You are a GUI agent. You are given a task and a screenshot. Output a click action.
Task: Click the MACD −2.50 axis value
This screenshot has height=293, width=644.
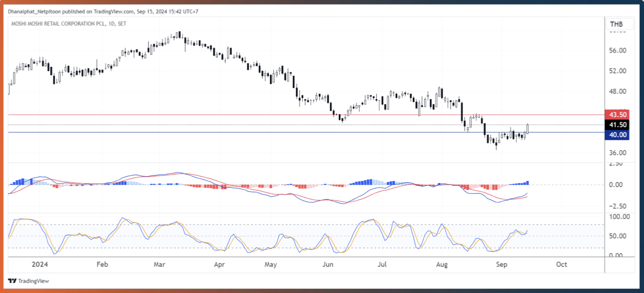pos(618,205)
